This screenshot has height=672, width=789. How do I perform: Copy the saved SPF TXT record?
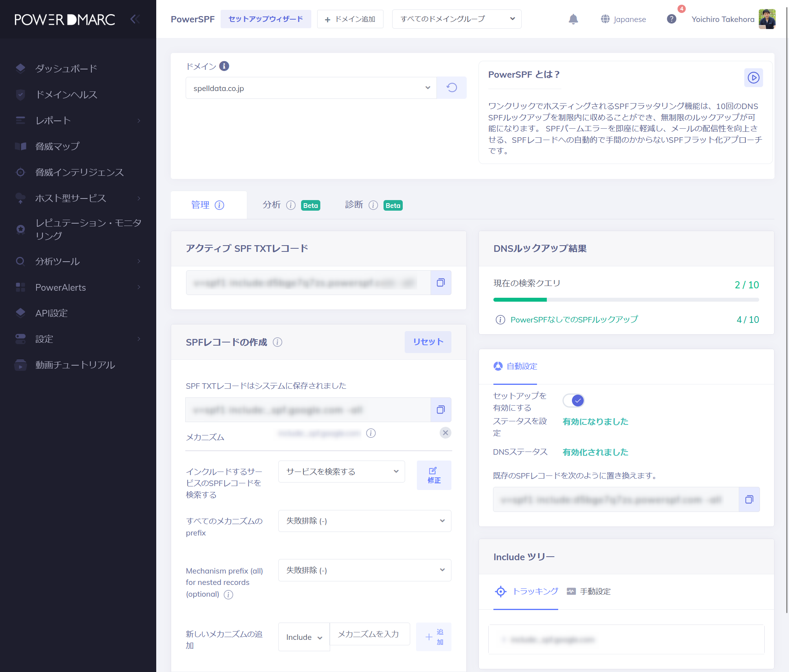click(x=441, y=410)
